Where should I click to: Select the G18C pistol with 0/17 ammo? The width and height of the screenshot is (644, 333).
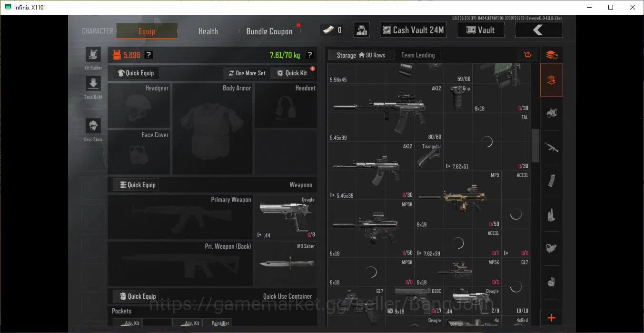[x=415, y=302]
